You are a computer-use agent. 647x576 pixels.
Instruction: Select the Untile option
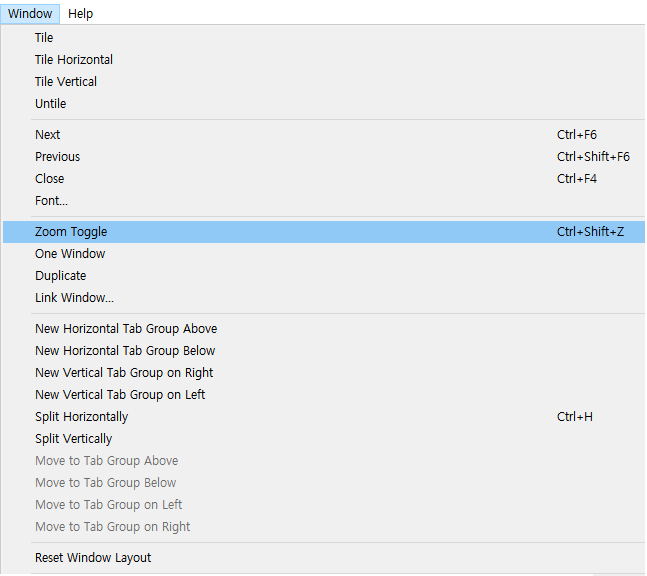click(x=324, y=104)
